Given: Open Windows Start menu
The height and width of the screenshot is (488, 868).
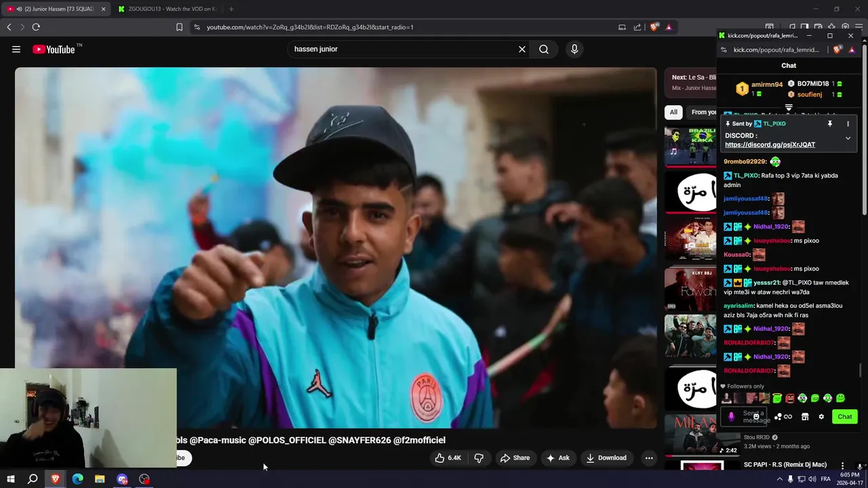Looking at the screenshot, I should [x=10, y=479].
